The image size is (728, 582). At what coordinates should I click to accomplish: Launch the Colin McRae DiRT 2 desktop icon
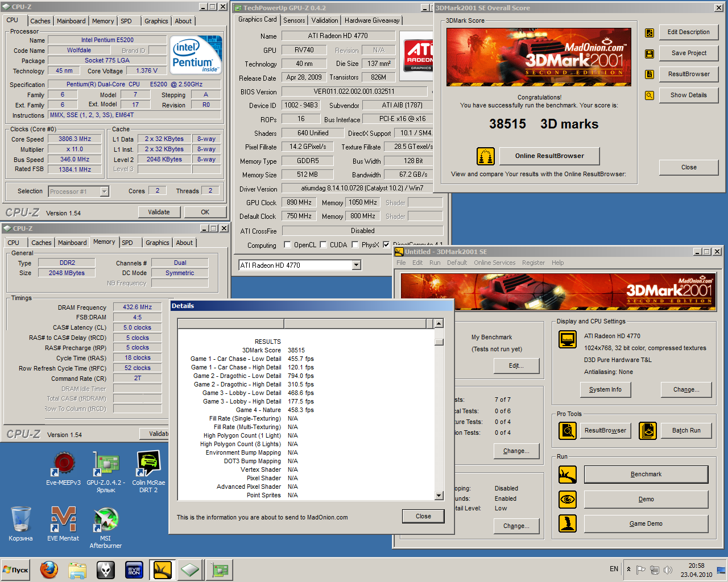coord(148,472)
